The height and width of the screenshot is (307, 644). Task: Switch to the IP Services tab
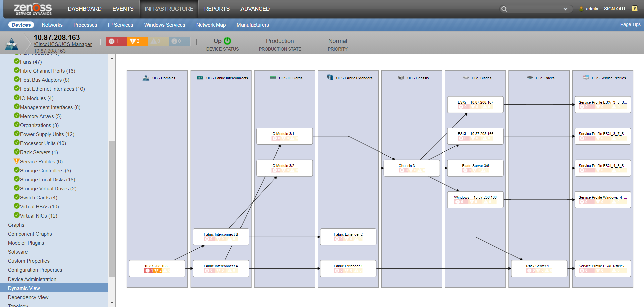coord(120,25)
